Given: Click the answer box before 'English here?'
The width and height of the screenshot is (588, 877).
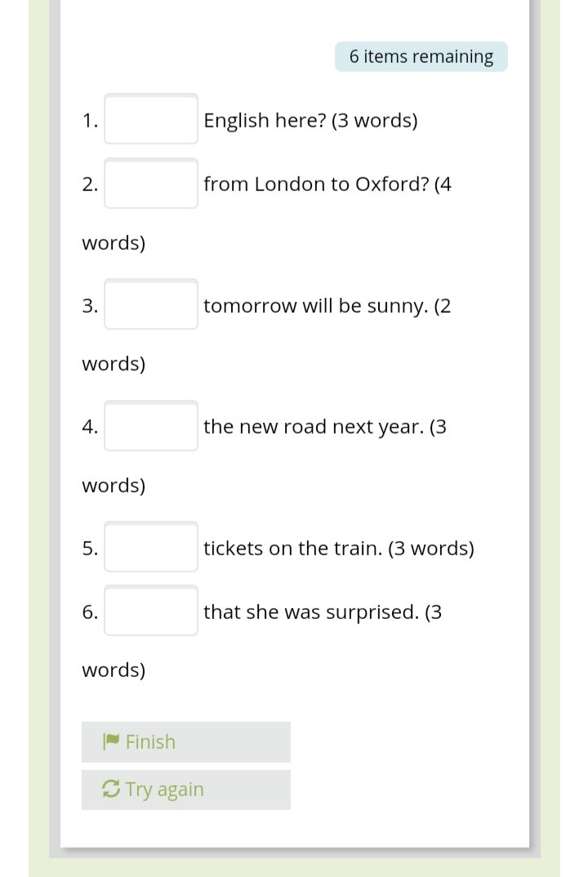Looking at the screenshot, I should 151,119.
